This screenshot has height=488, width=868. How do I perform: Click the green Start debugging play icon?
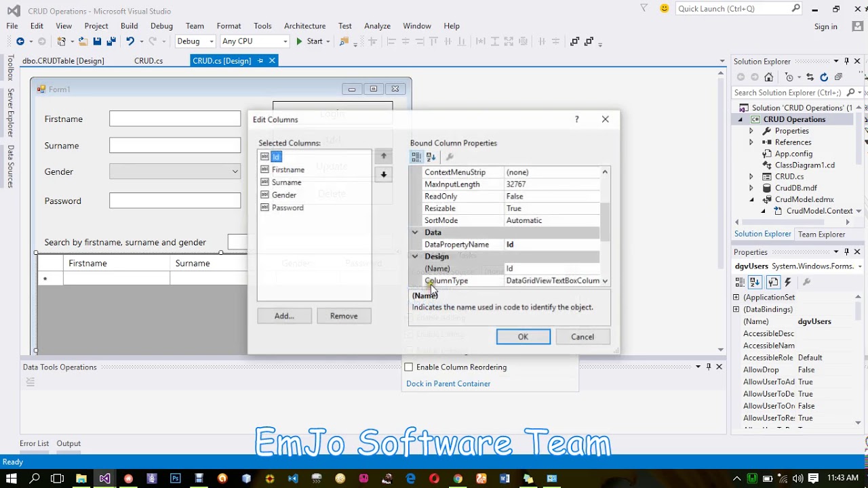(x=299, y=41)
